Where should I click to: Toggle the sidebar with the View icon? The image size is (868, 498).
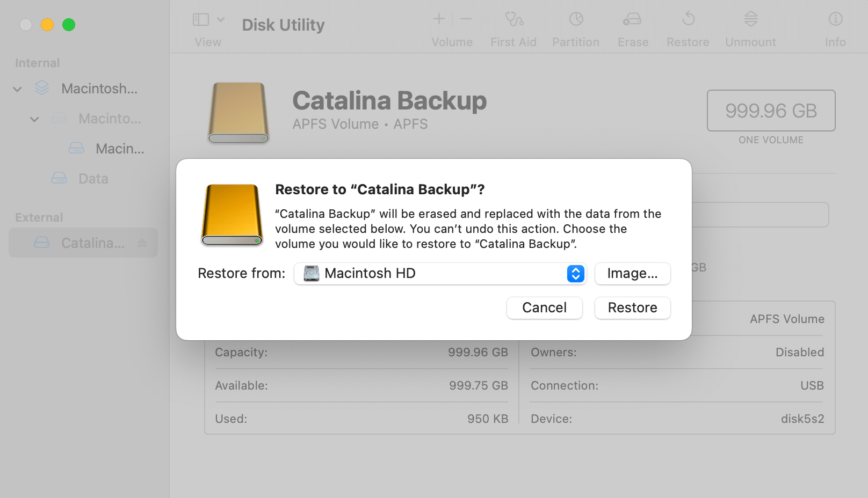point(200,19)
